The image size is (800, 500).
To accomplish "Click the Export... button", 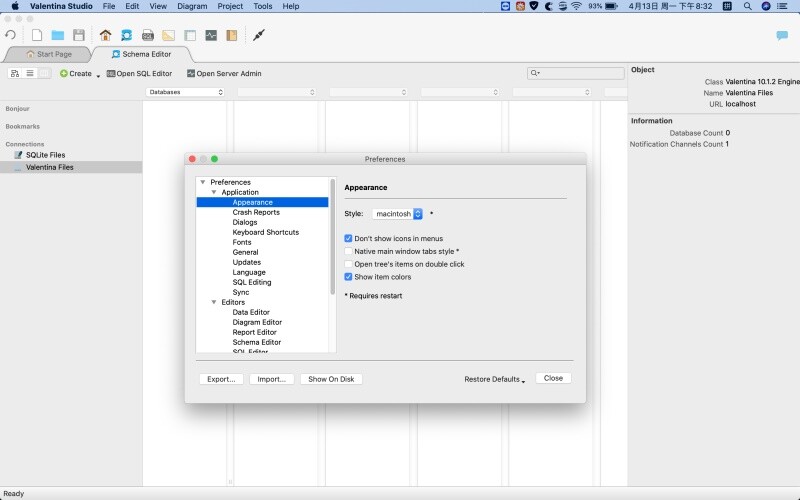I will [x=221, y=379].
